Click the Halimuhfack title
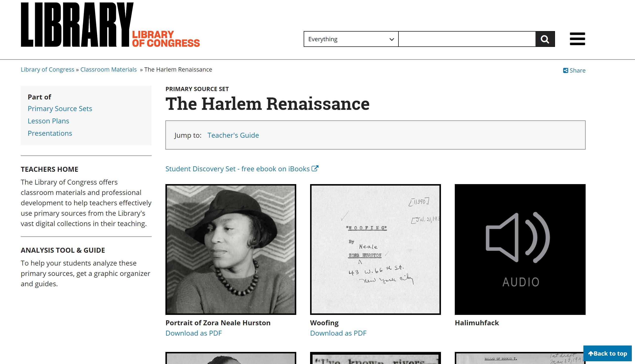 pyautogui.click(x=477, y=323)
